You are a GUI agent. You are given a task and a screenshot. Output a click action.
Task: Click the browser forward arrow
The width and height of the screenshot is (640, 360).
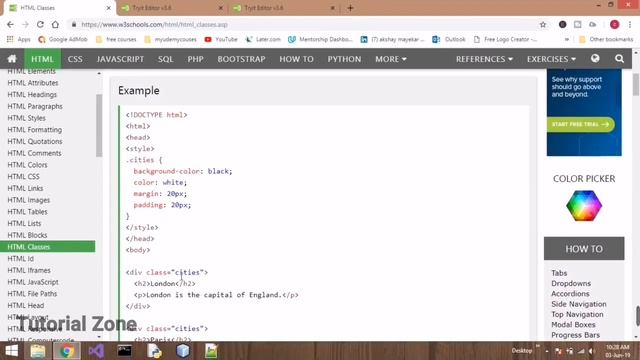(x=25, y=24)
